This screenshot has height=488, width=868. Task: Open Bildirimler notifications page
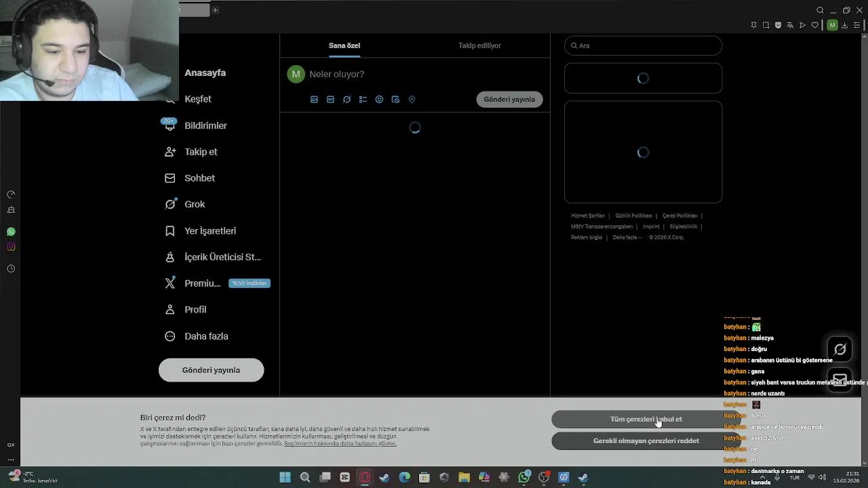click(196, 125)
